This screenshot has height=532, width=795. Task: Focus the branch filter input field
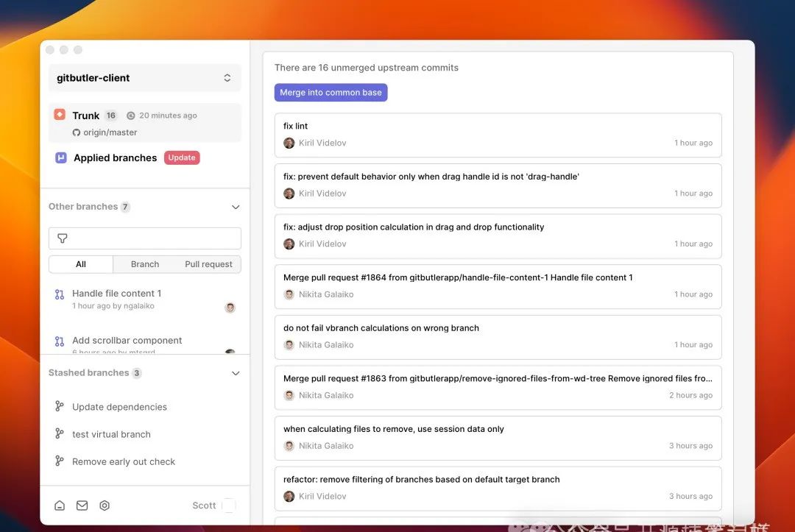point(144,238)
